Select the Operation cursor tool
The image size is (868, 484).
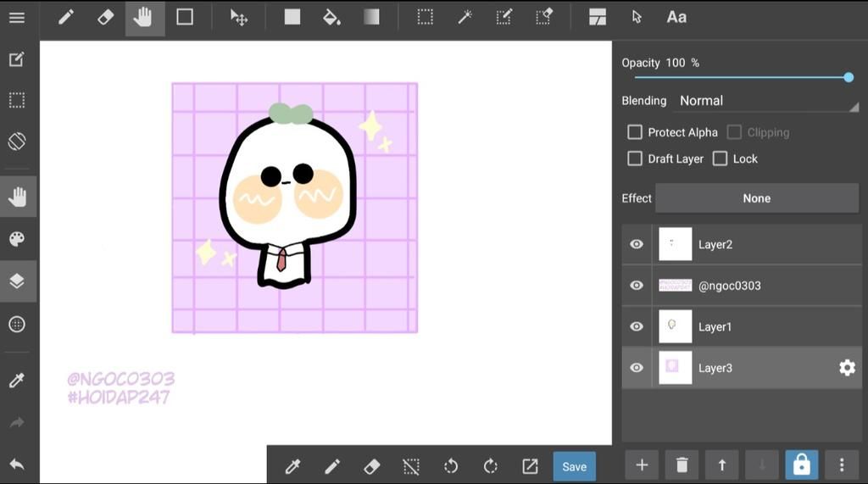click(x=637, y=17)
